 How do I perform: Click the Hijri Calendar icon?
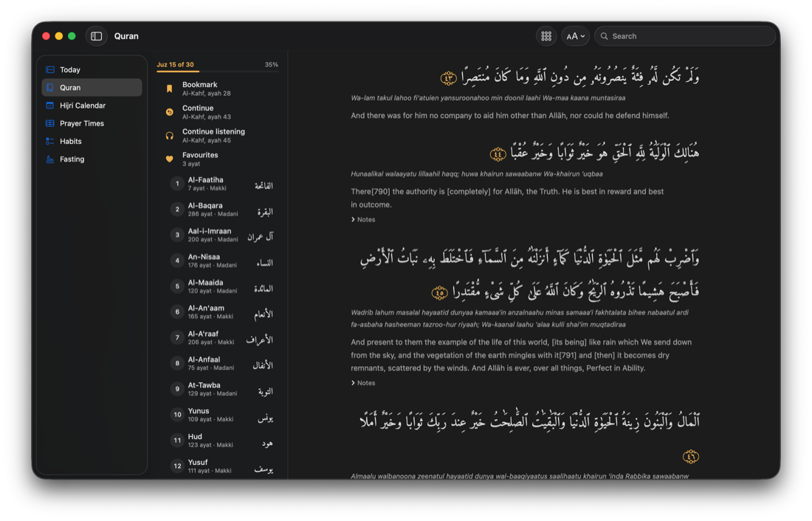(x=50, y=105)
